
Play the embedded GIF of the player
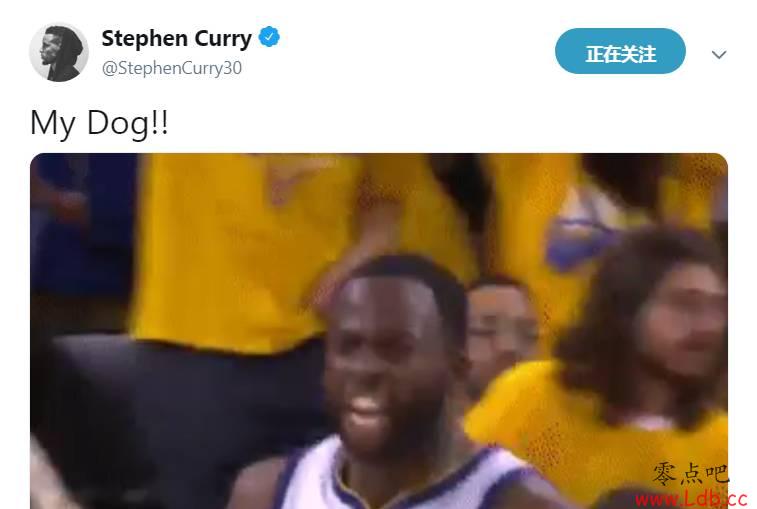tap(378, 331)
